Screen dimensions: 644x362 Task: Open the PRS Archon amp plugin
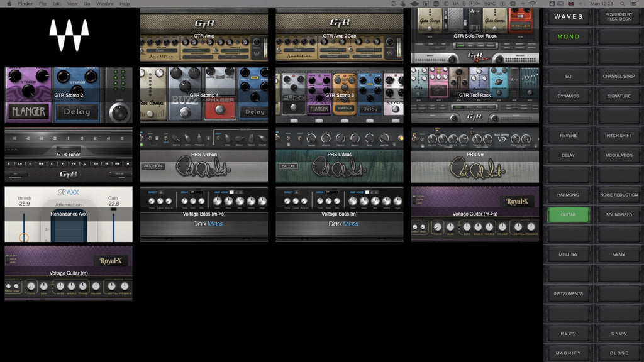click(203, 154)
